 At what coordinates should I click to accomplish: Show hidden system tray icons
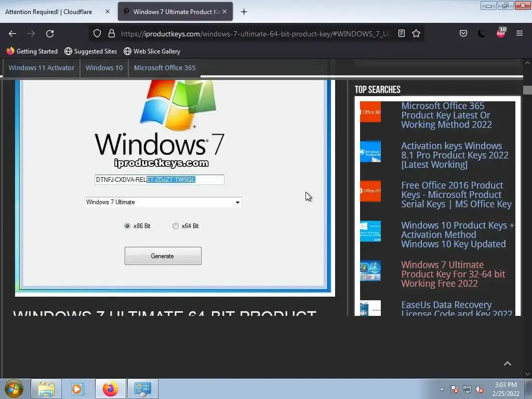point(442,389)
